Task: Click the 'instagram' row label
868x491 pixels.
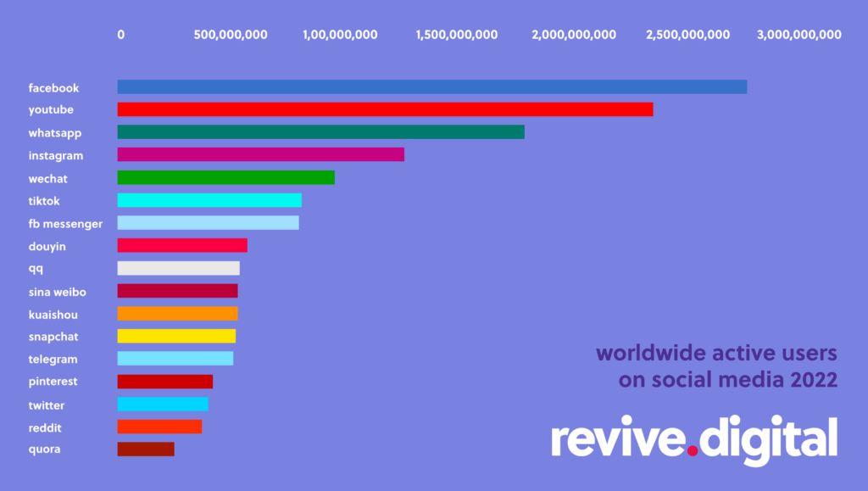Action: [x=56, y=155]
